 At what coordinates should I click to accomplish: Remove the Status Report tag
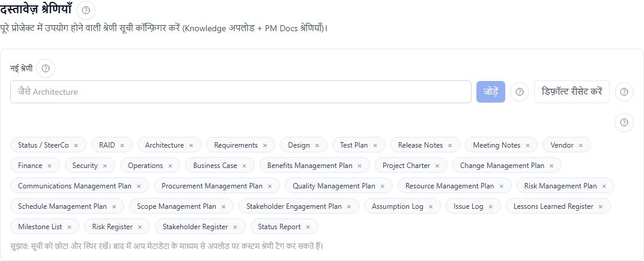(x=308, y=227)
